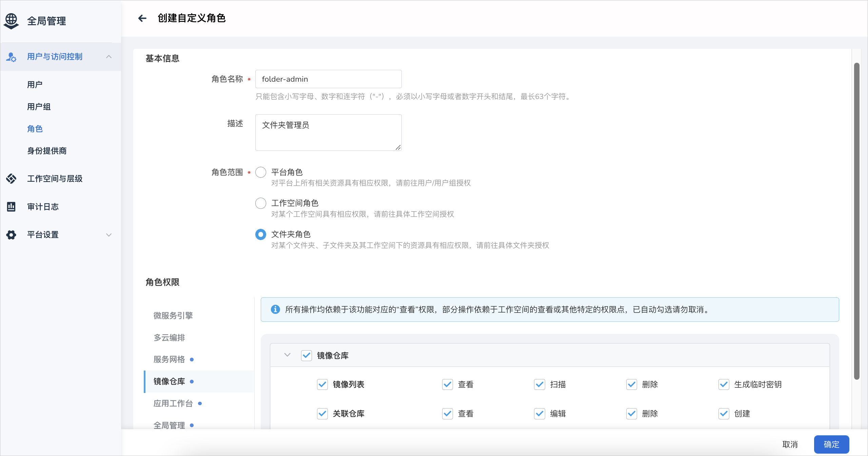
Task: Click the 描述 text area
Action: pyautogui.click(x=328, y=133)
